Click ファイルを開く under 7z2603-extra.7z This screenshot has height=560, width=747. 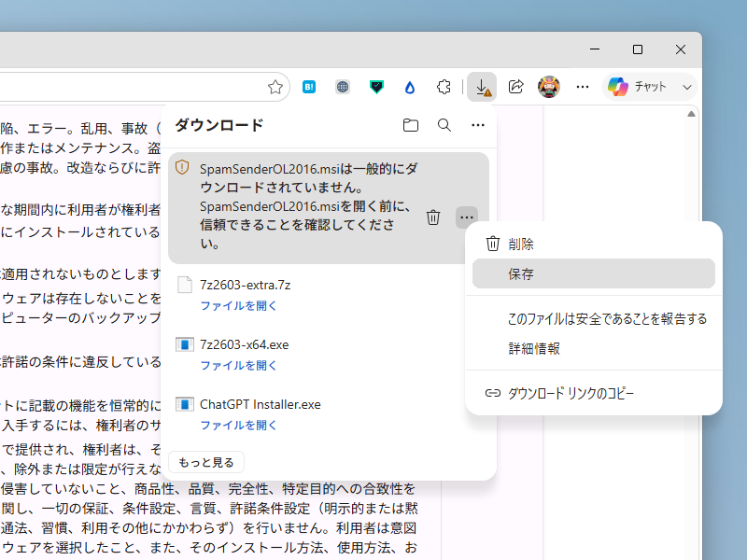[x=239, y=306]
